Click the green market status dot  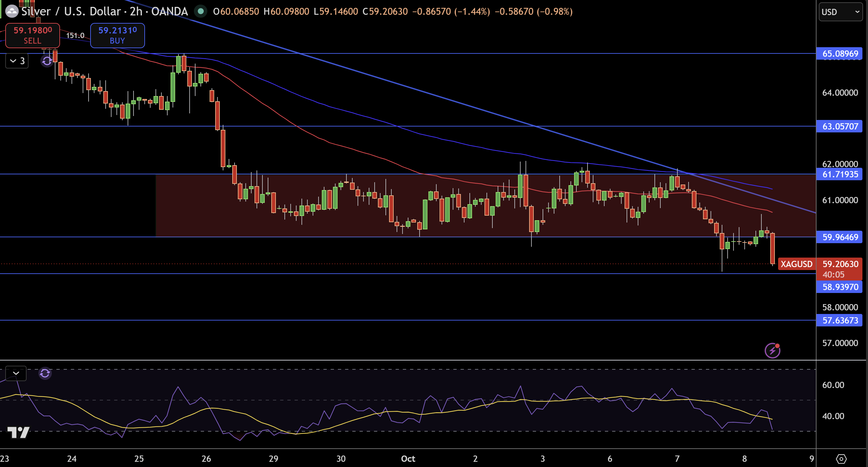click(x=201, y=11)
